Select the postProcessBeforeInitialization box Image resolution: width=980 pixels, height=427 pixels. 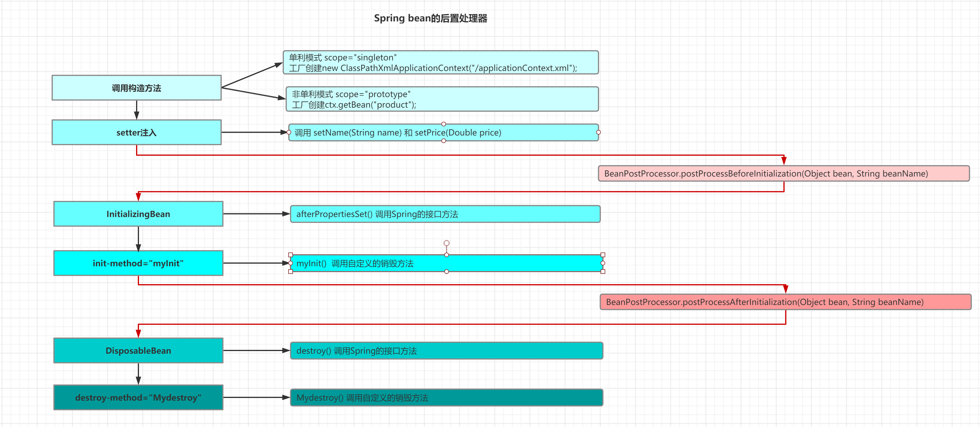click(784, 174)
